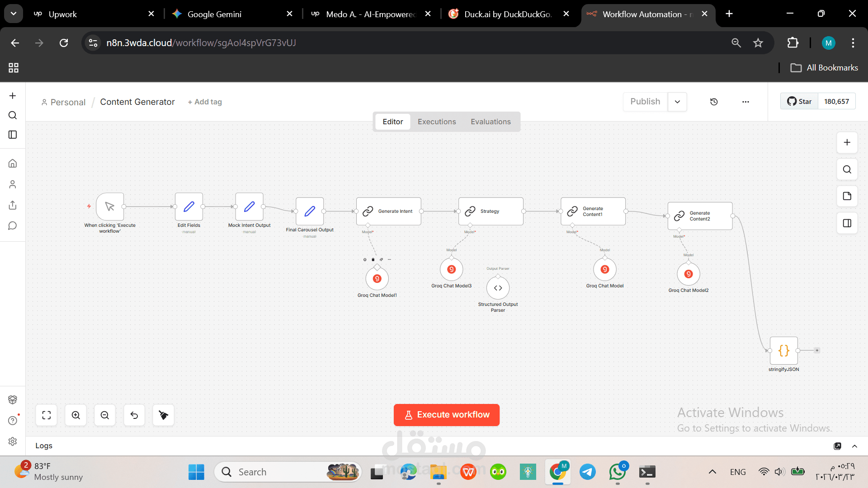Add a sticky note to canvas

coord(847,196)
